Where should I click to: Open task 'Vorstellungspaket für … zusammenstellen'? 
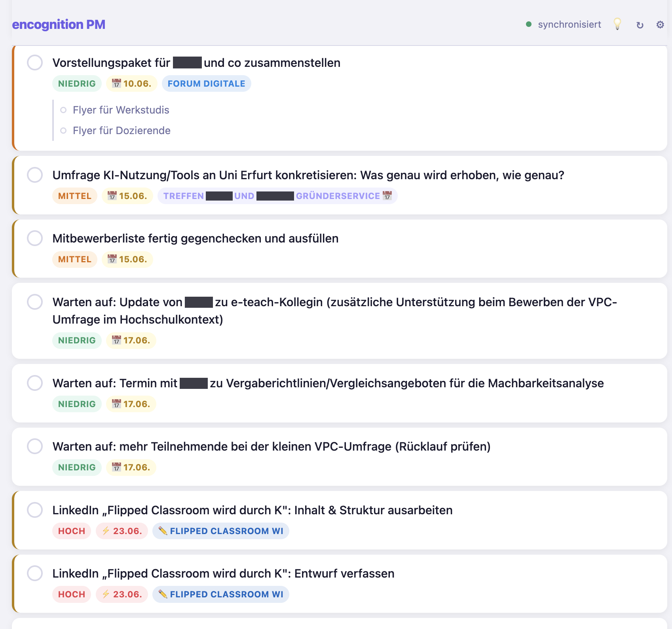(196, 63)
